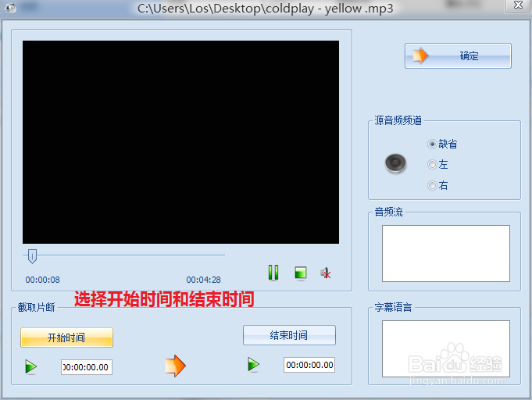Stop playback with the green stop button

[x=301, y=273]
